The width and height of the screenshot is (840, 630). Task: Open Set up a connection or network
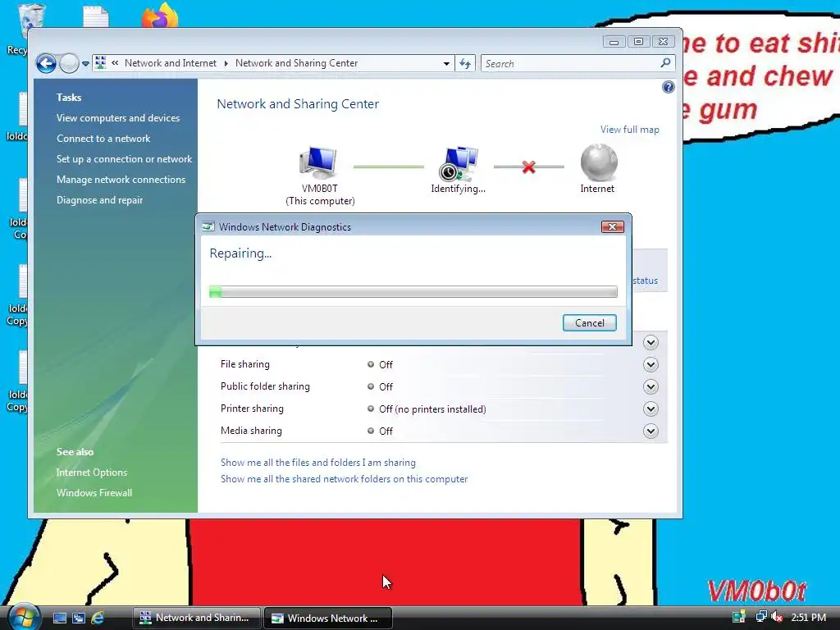(125, 159)
